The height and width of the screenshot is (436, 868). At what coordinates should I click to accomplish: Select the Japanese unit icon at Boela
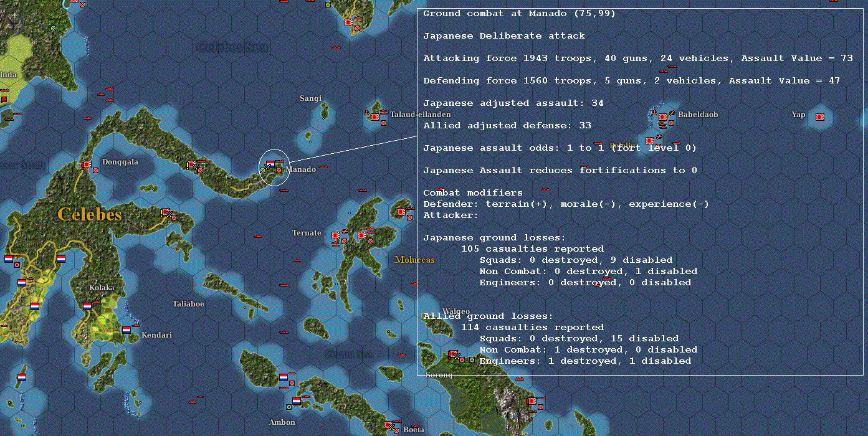390,425
